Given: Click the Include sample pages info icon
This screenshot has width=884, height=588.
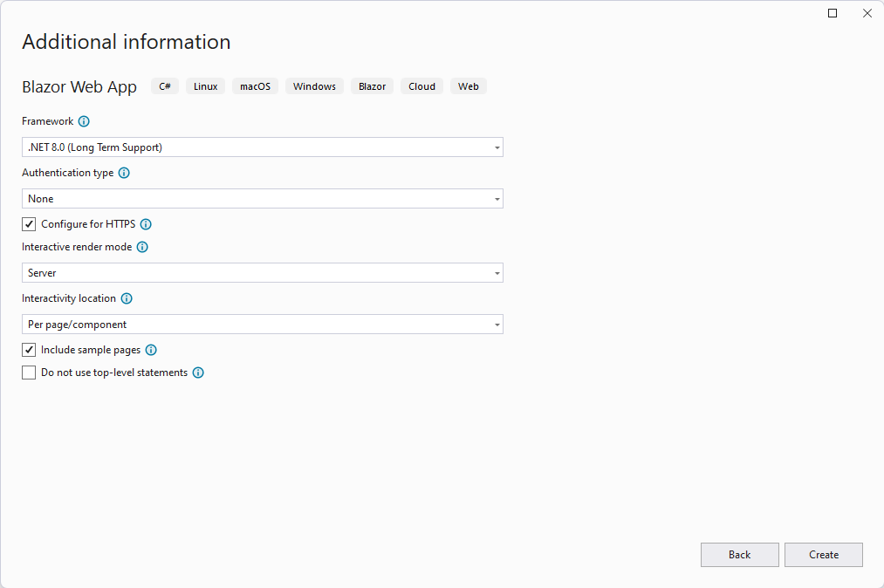Looking at the screenshot, I should [151, 350].
